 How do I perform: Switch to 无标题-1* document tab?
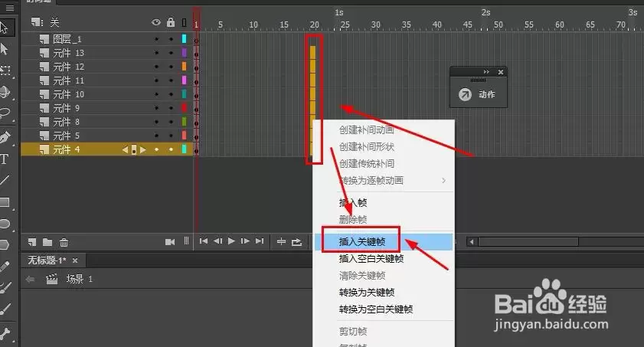(47, 260)
